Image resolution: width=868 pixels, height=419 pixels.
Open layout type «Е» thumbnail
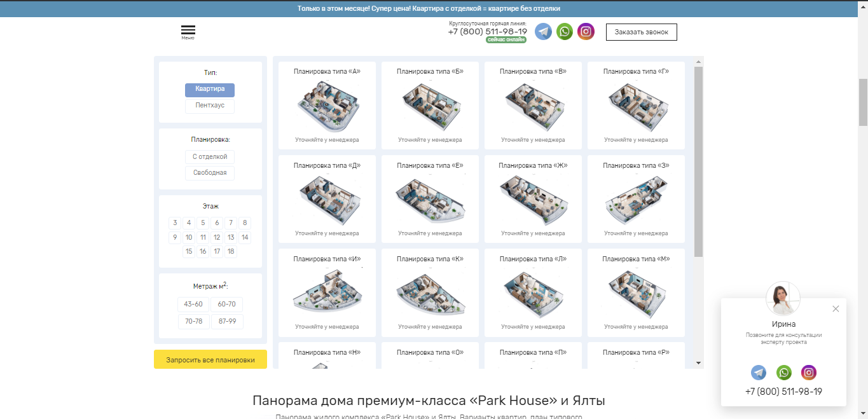pyautogui.click(x=430, y=199)
